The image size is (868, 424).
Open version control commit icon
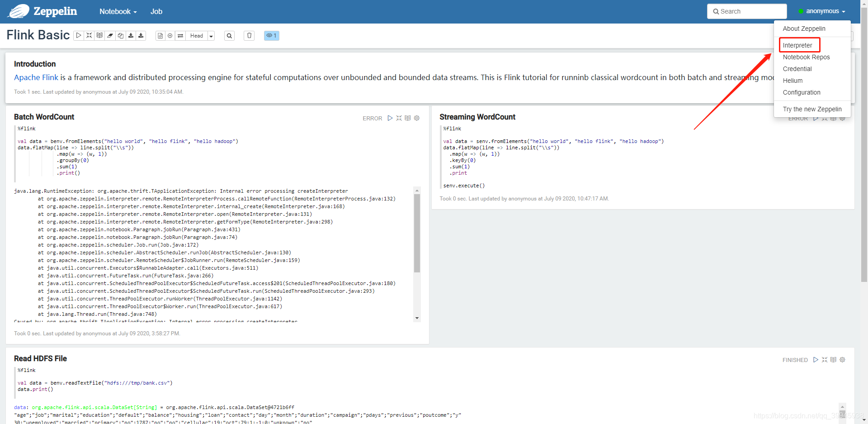click(x=160, y=36)
